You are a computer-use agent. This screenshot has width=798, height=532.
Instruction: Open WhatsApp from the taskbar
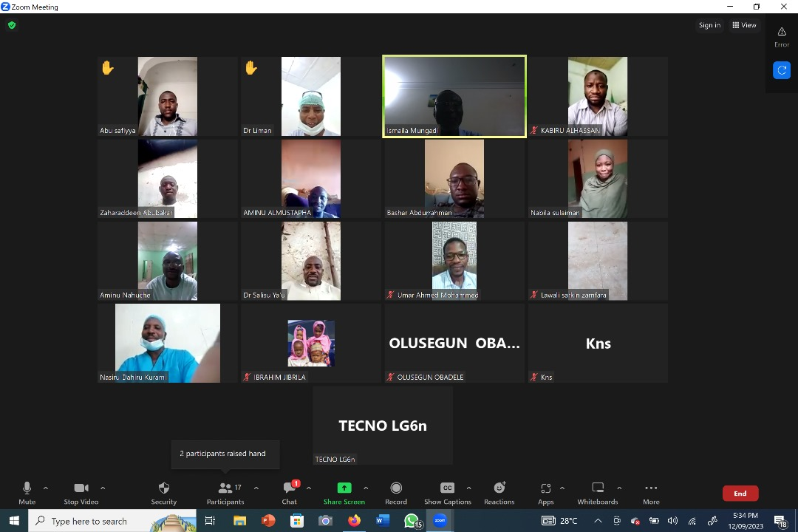click(412, 521)
